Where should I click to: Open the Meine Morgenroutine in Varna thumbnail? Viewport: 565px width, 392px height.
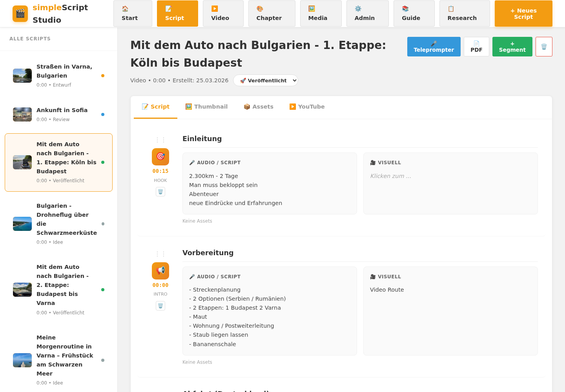pos(22,360)
